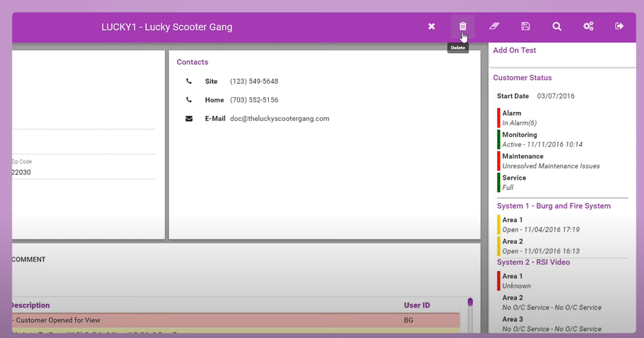Click the Delete trash icon
The height and width of the screenshot is (338, 644).
pos(463,26)
